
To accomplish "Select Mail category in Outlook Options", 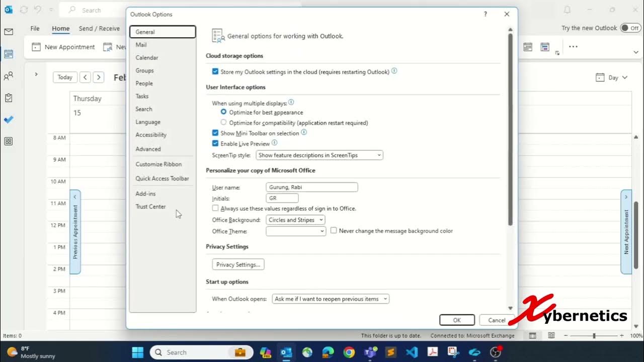I will (163, 45).
